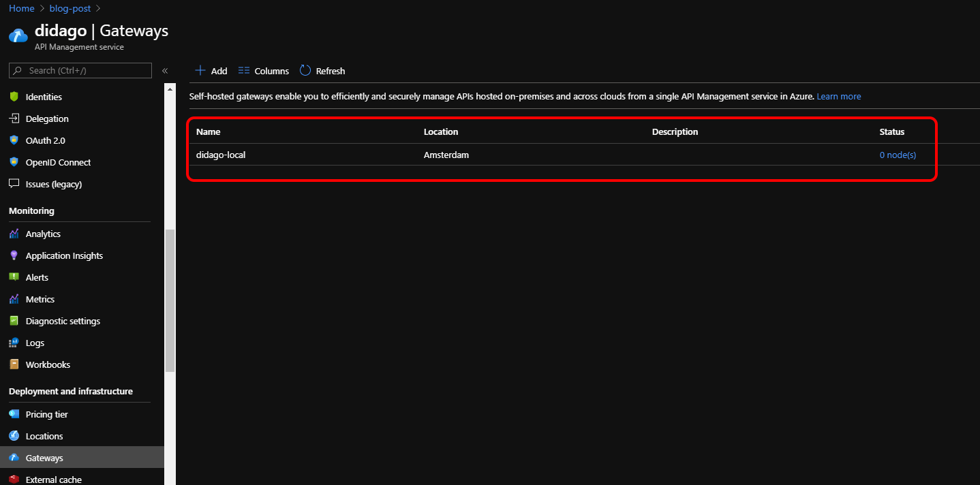980x485 pixels.
Task: Open the Alerts panel
Action: 35,277
